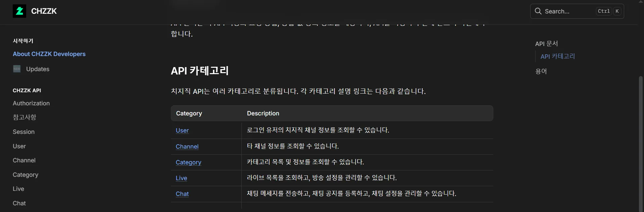Click description '타 채널 정보를 조회할 수 있습니다.'
644x212 pixels.
(x=293, y=146)
